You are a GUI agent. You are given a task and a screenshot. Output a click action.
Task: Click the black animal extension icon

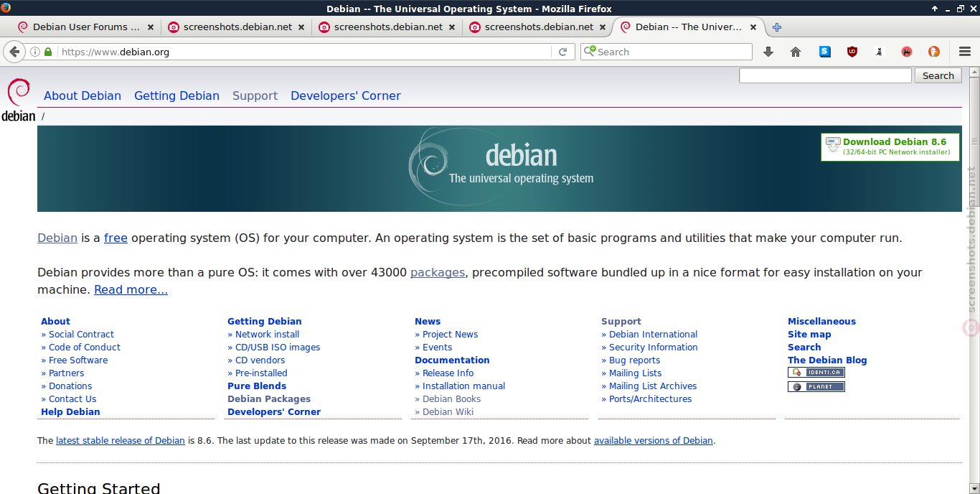pyautogui.click(x=880, y=52)
